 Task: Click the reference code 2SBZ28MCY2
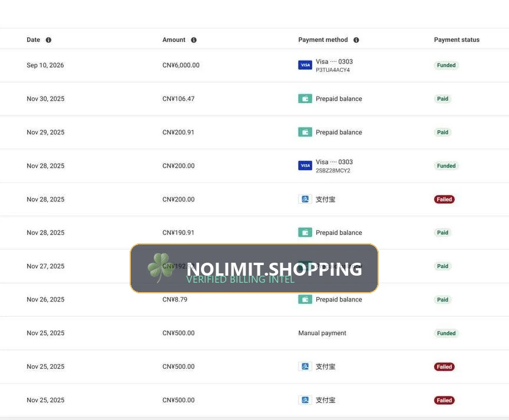coord(333,171)
